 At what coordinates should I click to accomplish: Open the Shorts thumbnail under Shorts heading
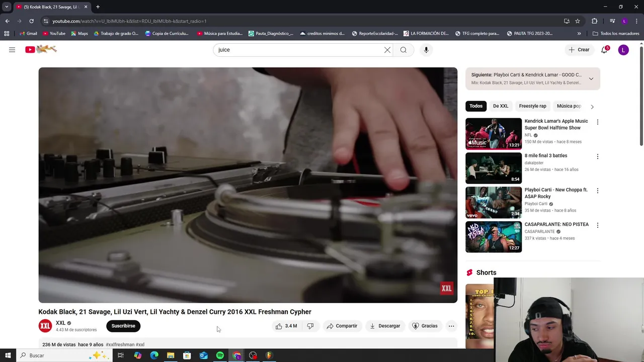tap(479, 316)
